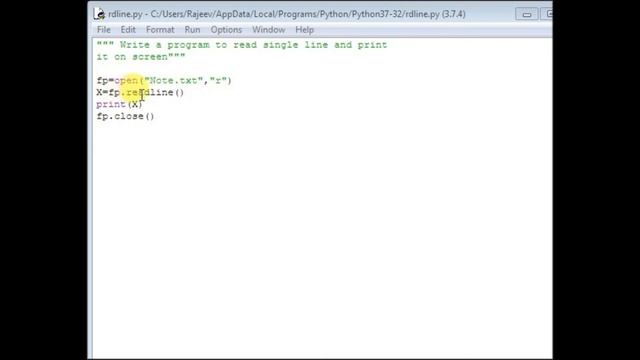Screen dimensions: 640x360
Task: Open the Window menu
Action: pos(269,30)
